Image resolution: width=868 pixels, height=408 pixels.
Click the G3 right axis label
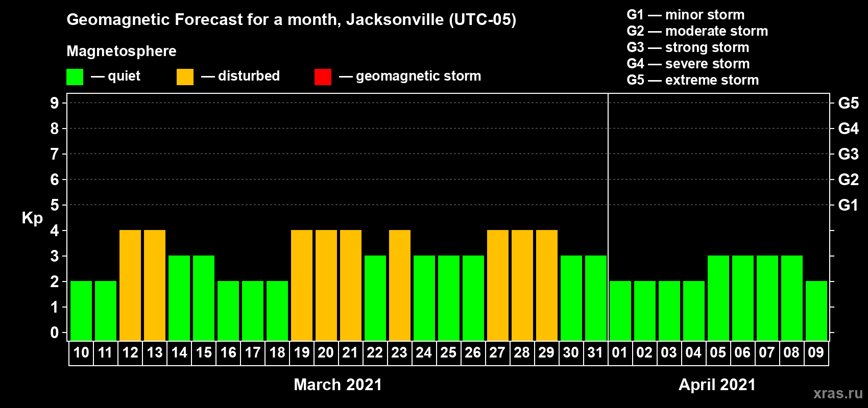(x=849, y=154)
